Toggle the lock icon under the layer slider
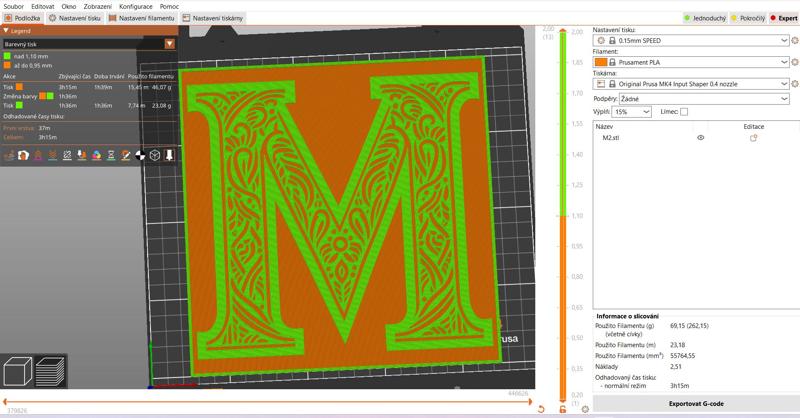This screenshot has height=418, width=800. [563, 409]
